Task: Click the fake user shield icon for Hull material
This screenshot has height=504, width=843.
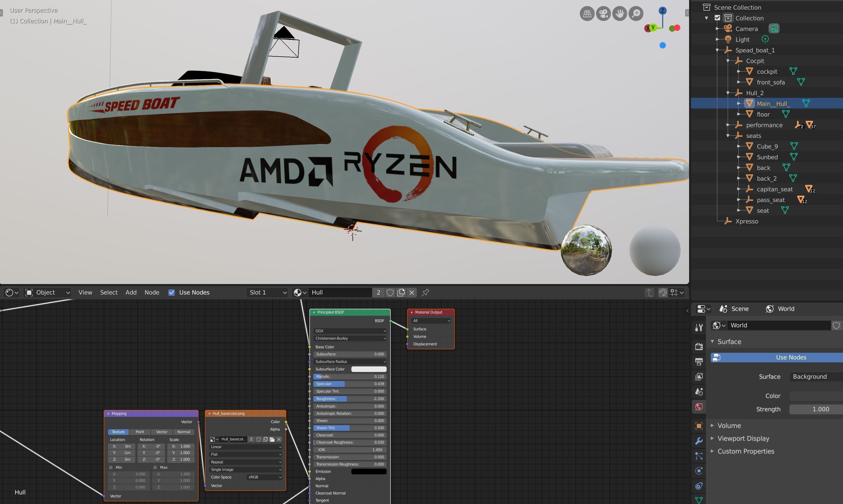Action: pos(390,292)
